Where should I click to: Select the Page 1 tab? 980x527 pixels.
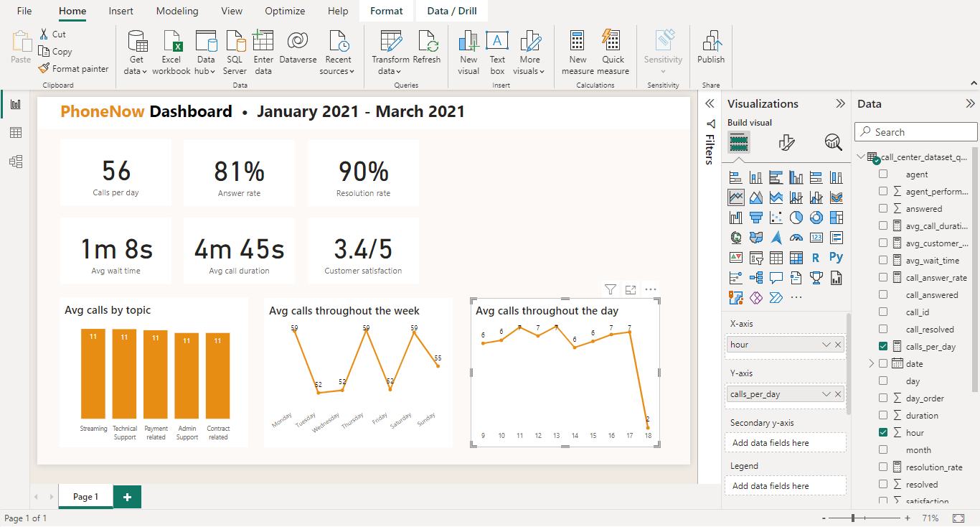click(85, 497)
